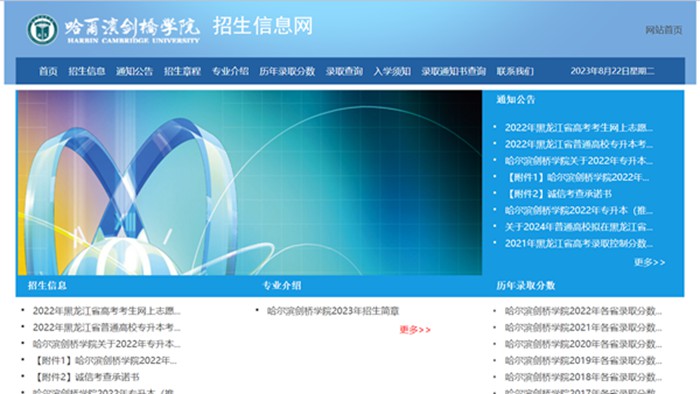Open 哈尔滨剑桥学院2019年各省录取分数 link

(583, 361)
